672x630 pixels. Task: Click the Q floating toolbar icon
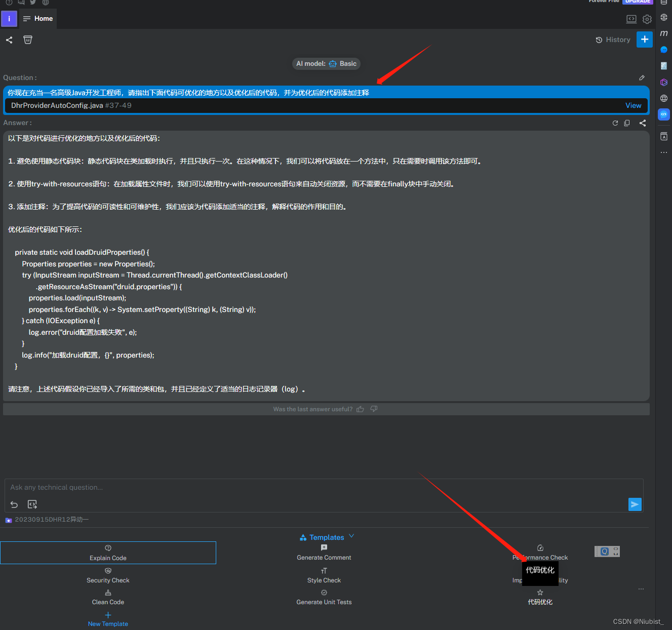click(604, 552)
